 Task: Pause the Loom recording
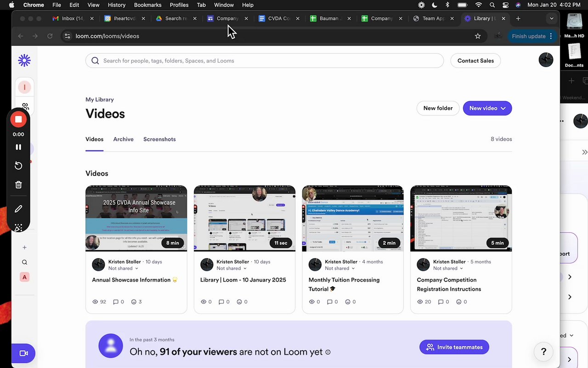click(18, 147)
